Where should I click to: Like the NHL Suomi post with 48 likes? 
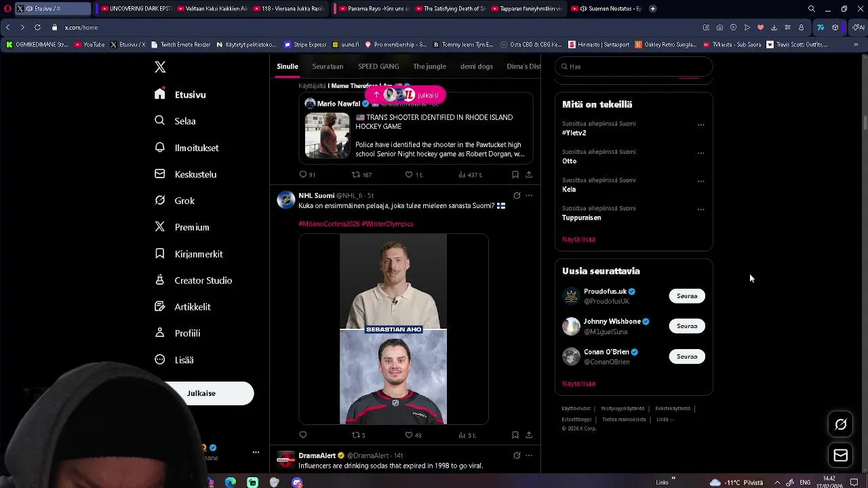point(413,435)
